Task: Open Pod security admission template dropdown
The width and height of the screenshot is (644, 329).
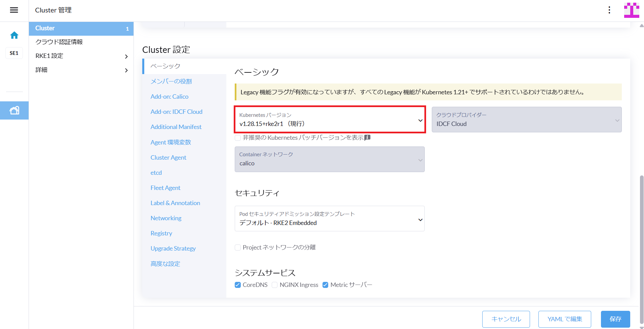Action: pos(330,219)
